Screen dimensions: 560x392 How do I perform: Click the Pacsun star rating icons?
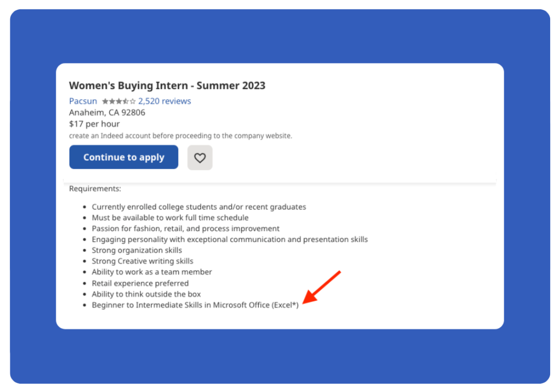(x=119, y=101)
